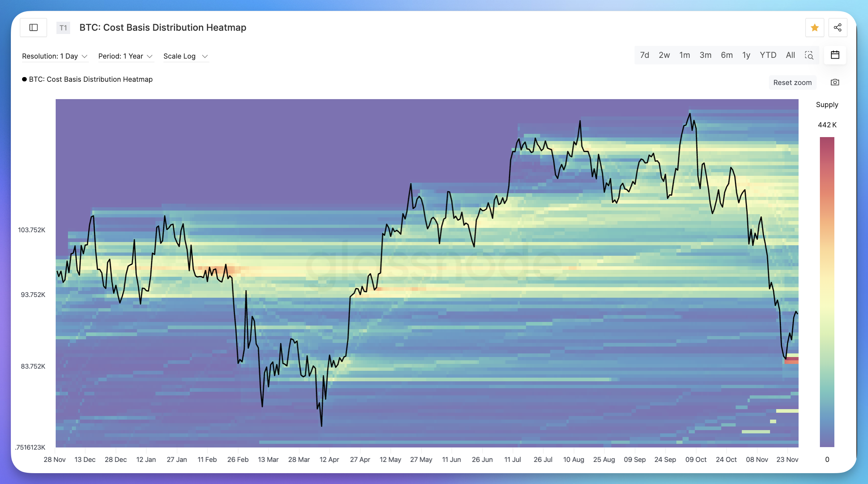This screenshot has height=484, width=868.
Task: Expand the Scale Log dropdown
Action: 185,56
